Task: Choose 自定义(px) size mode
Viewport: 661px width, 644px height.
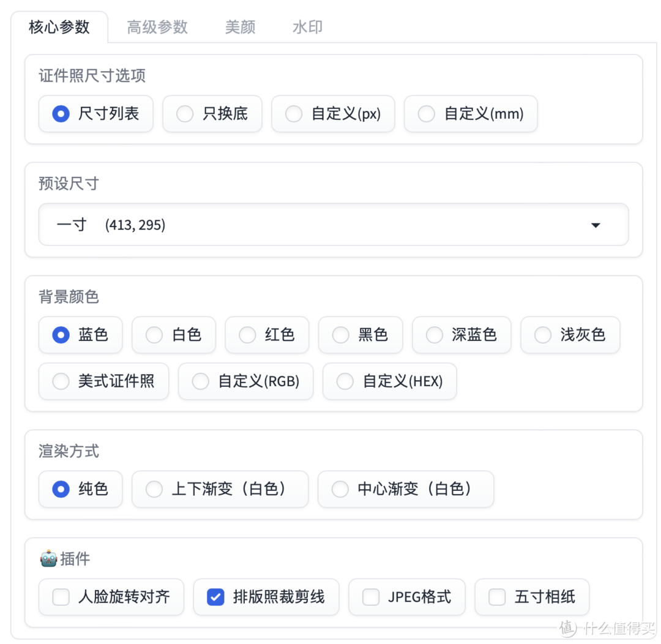Action: pyautogui.click(x=333, y=114)
